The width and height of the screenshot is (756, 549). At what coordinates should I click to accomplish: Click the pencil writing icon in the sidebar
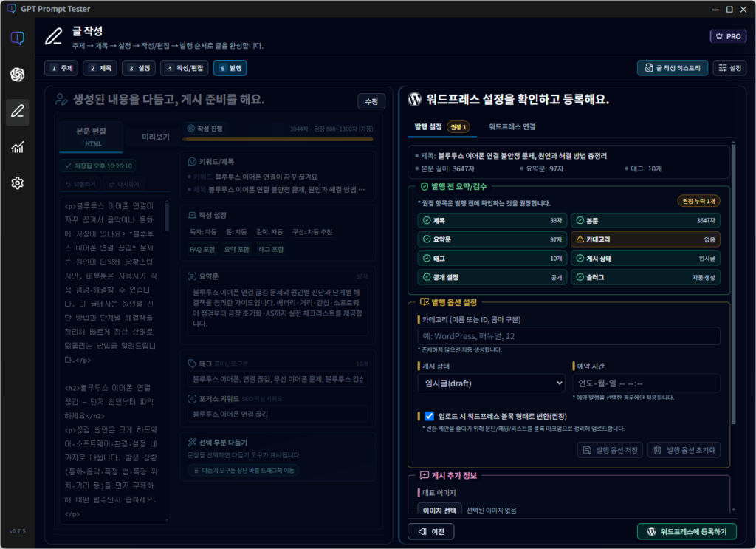click(x=18, y=112)
